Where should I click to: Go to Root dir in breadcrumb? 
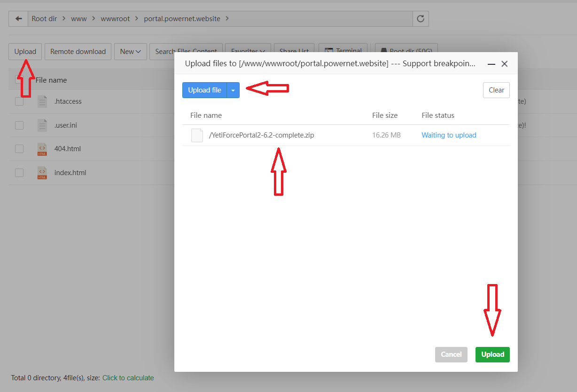coord(44,19)
